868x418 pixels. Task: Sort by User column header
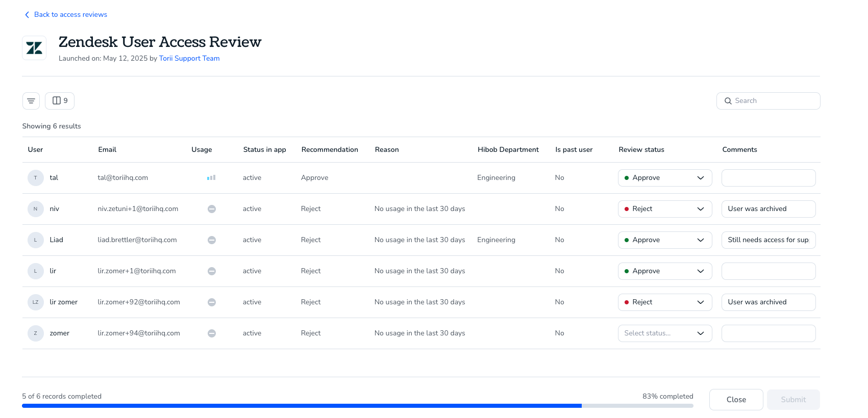click(35, 150)
